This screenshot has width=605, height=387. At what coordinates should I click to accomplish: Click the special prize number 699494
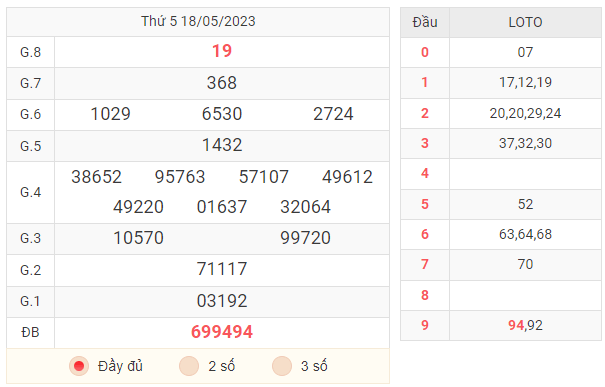point(222,332)
